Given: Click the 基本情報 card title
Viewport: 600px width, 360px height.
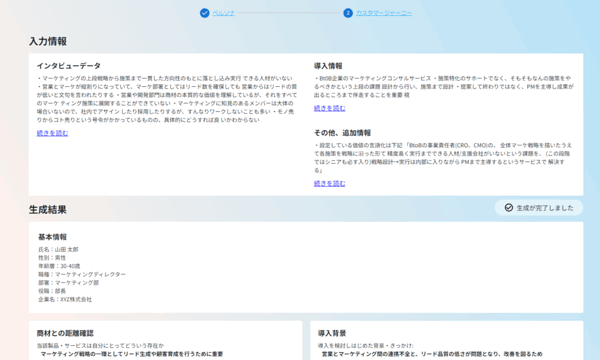Looking at the screenshot, I should click(x=52, y=237).
